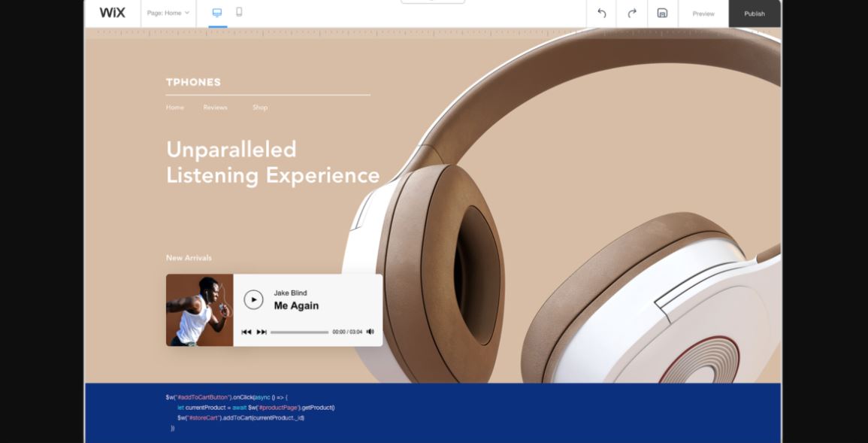Undo the last action
The image size is (868, 443).
[601, 14]
